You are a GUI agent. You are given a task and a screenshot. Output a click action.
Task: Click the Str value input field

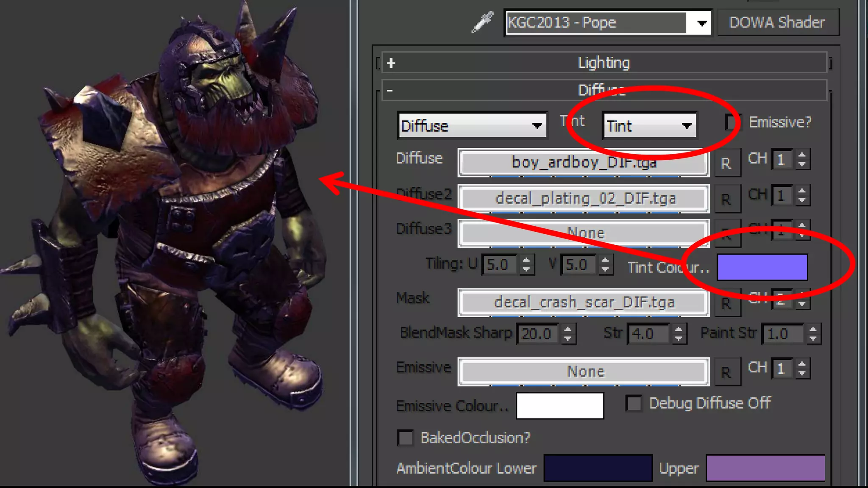pyautogui.click(x=649, y=334)
